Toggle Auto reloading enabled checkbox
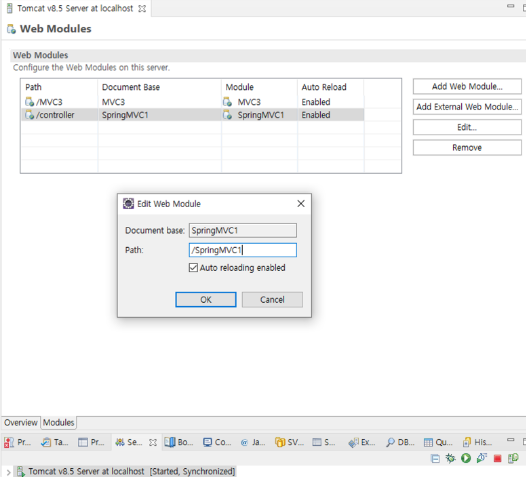Image resolution: width=526 pixels, height=477 pixels. (x=193, y=267)
